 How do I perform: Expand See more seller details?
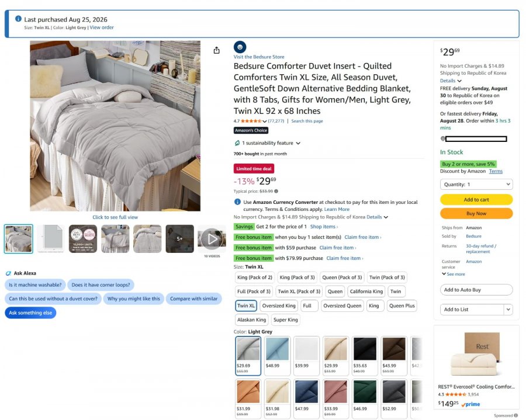click(454, 274)
